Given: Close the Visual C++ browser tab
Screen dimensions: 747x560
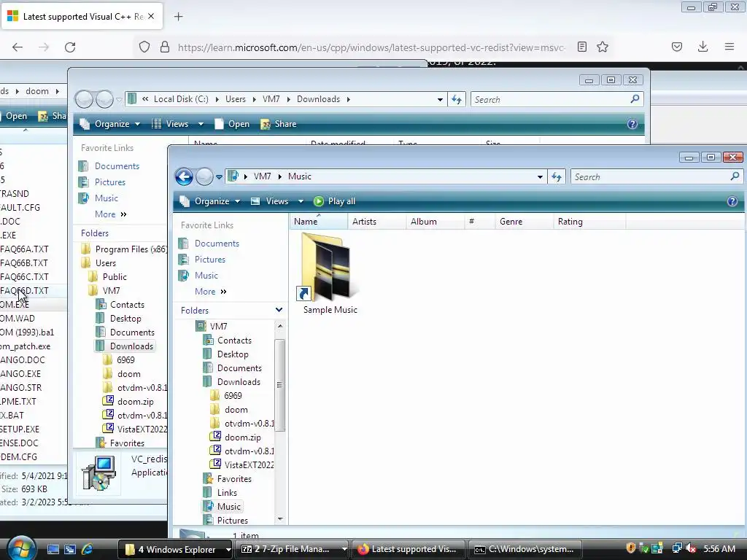Looking at the screenshot, I should [x=151, y=16].
